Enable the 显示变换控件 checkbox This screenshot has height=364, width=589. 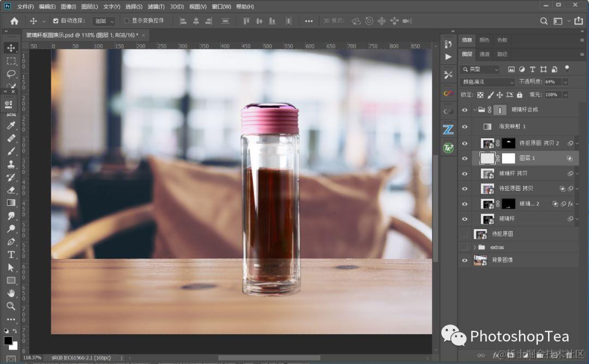(x=127, y=21)
